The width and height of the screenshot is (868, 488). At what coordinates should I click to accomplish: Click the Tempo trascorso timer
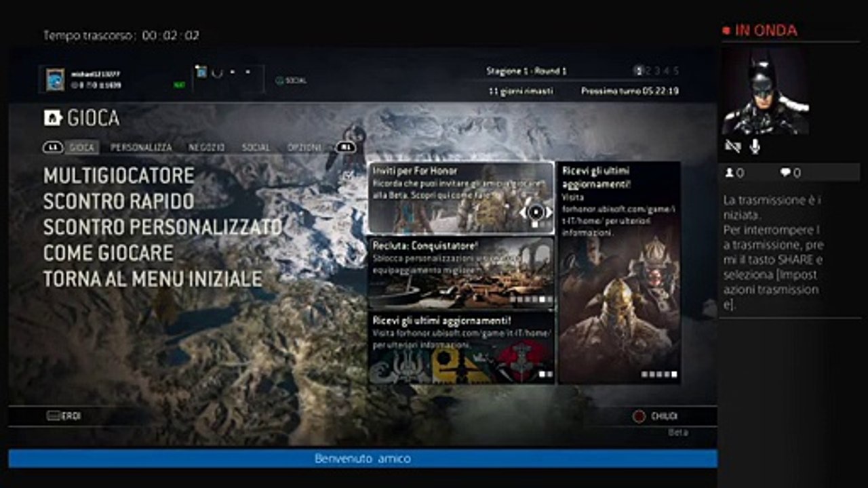(121, 35)
